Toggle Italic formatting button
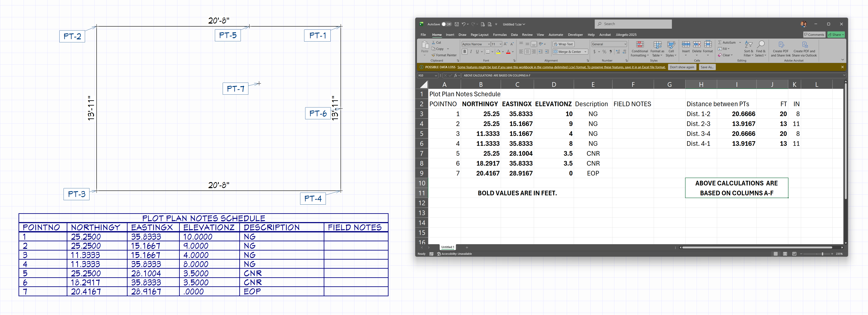The height and width of the screenshot is (315, 868). pyautogui.click(x=471, y=52)
